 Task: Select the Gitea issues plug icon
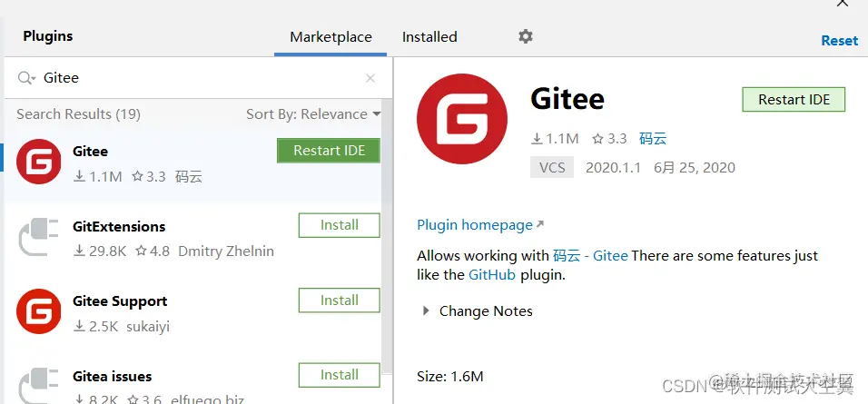[x=38, y=385]
